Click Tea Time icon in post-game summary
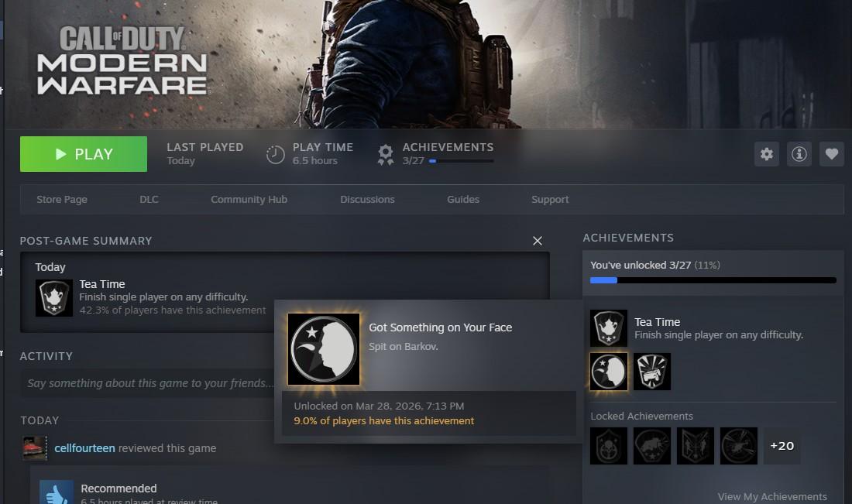The image size is (852, 504). tap(54, 298)
